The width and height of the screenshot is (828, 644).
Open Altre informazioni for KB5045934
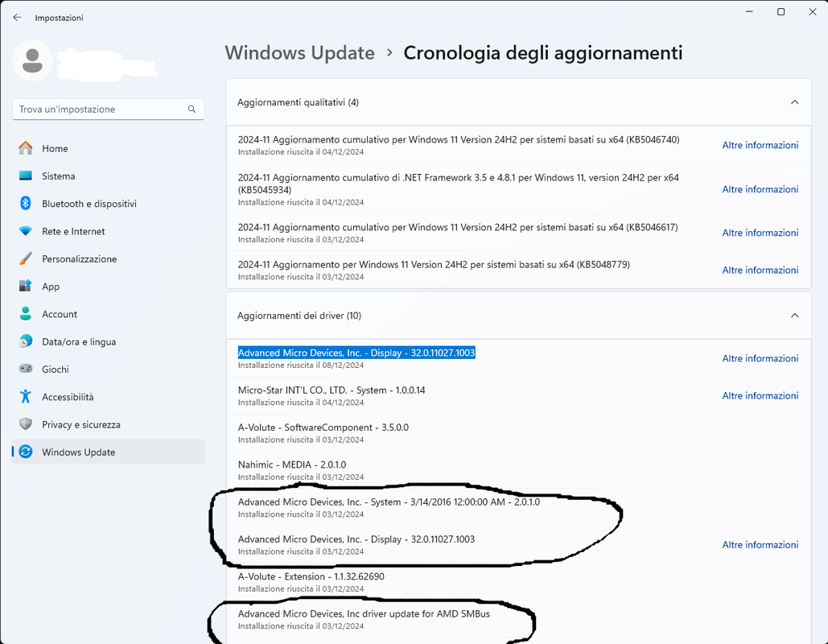pyautogui.click(x=760, y=189)
